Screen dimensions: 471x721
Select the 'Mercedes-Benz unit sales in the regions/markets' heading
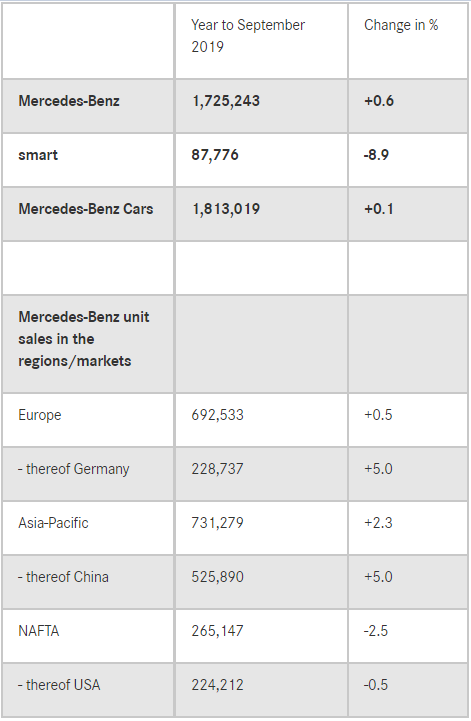point(84,339)
